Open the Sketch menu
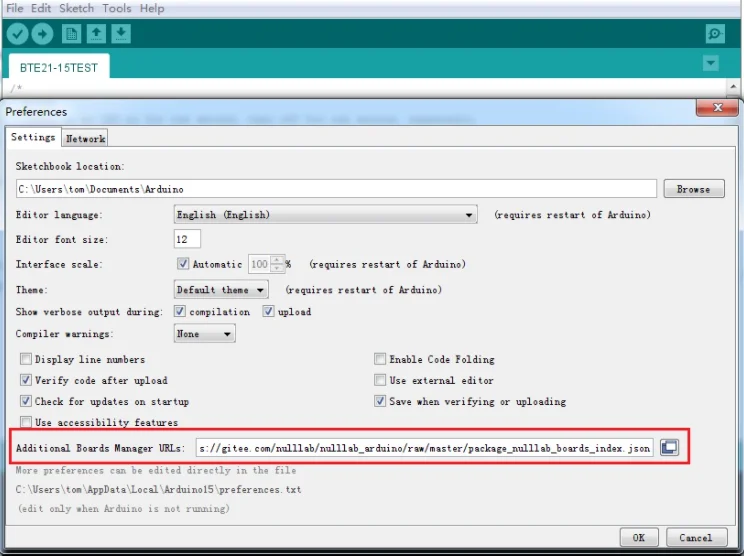The width and height of the screenshot is (744, 556). [76, 8]
